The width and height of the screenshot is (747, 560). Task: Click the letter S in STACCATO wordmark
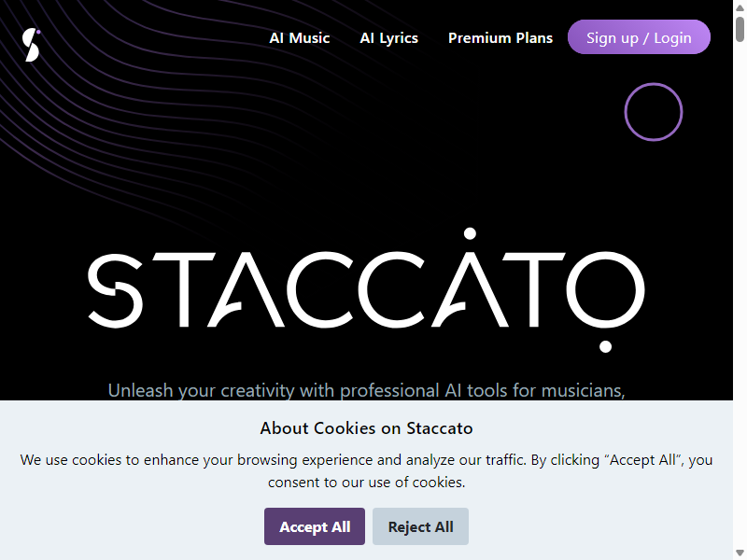click(x=115, y=290)
